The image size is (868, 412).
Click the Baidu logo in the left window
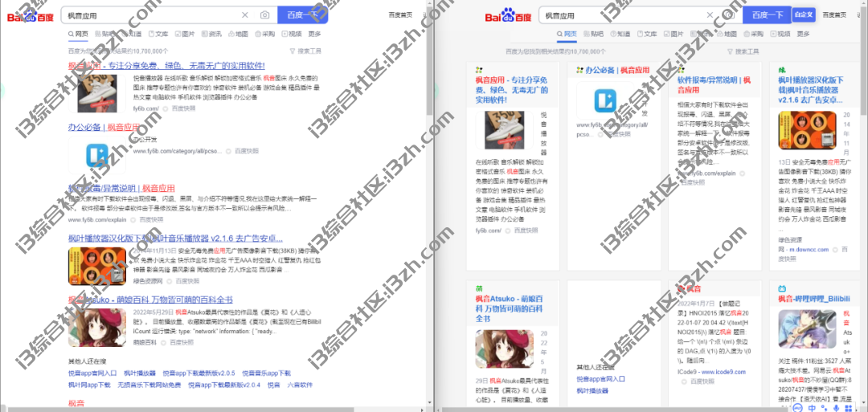coord(31,17)
